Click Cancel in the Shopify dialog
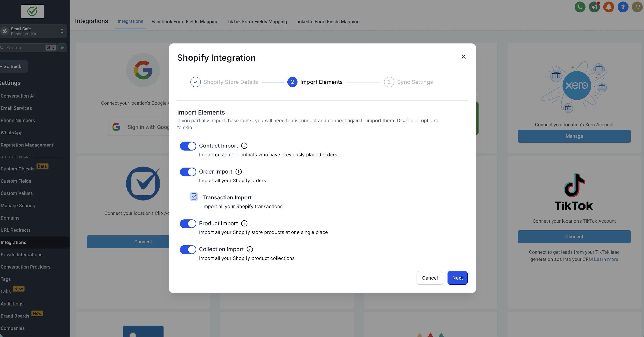 pos(430,278)
